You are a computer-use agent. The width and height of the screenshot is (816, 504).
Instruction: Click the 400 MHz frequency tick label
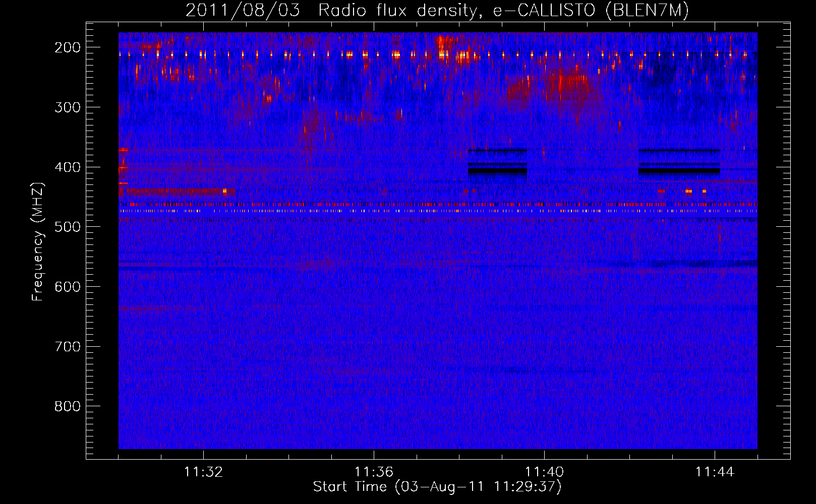[x=67, y=167]
